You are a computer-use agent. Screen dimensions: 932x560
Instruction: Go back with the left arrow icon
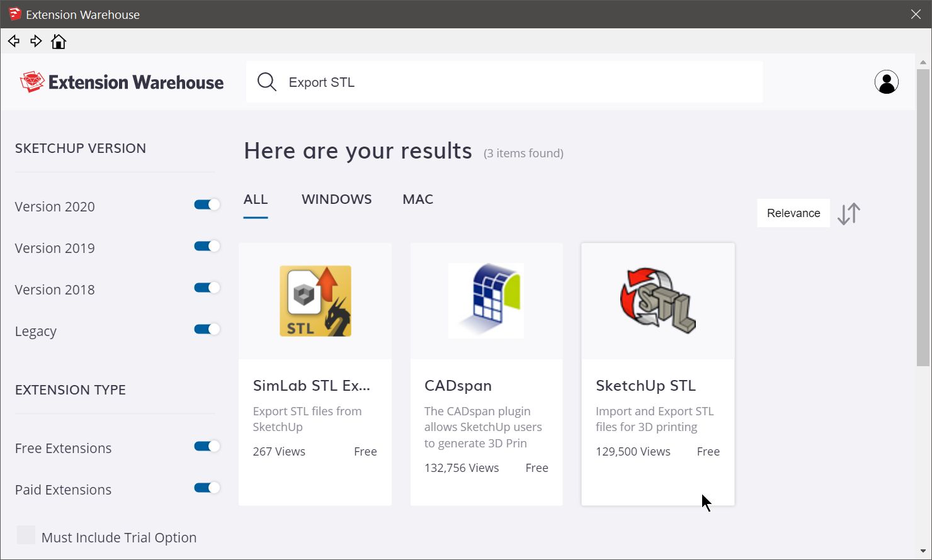click(x=14, y=42)
